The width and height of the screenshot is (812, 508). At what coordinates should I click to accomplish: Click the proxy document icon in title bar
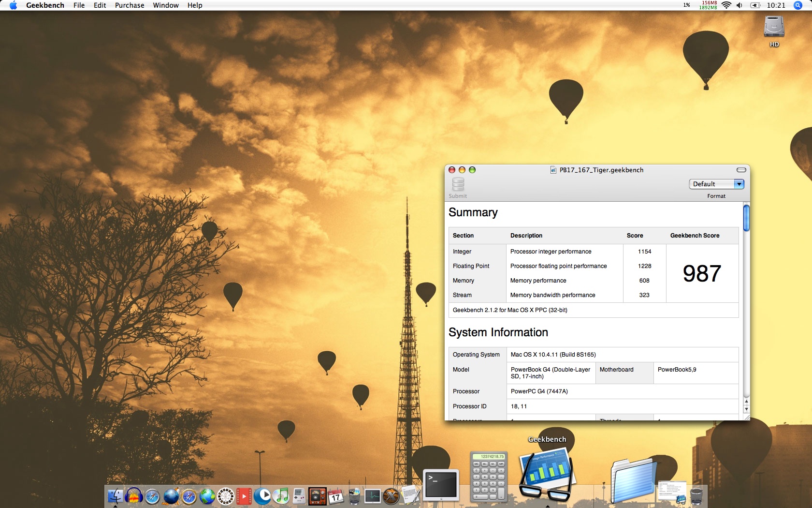pos(553,170)
